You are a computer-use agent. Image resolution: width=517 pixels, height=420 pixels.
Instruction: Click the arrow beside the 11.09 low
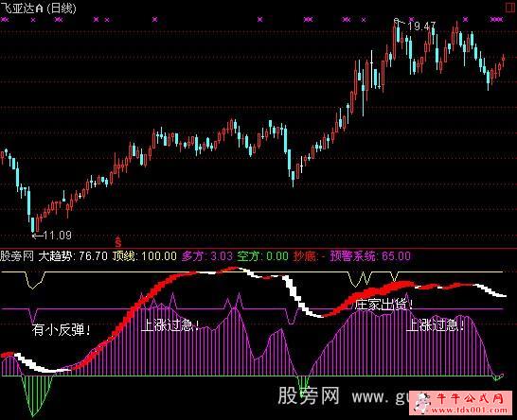(38, 236)
